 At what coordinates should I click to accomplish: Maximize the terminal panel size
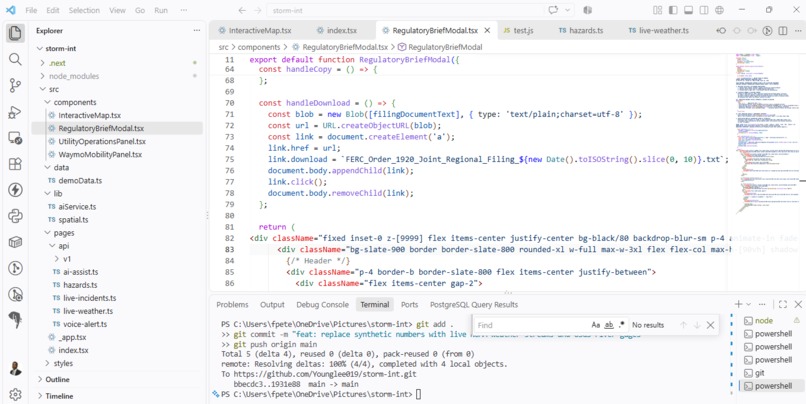(x=783, y=304)
